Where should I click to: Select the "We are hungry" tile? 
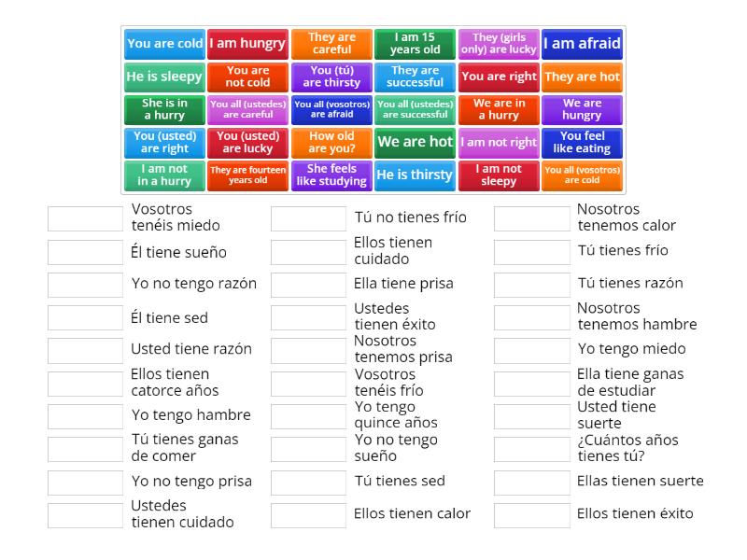coord(582,108)
